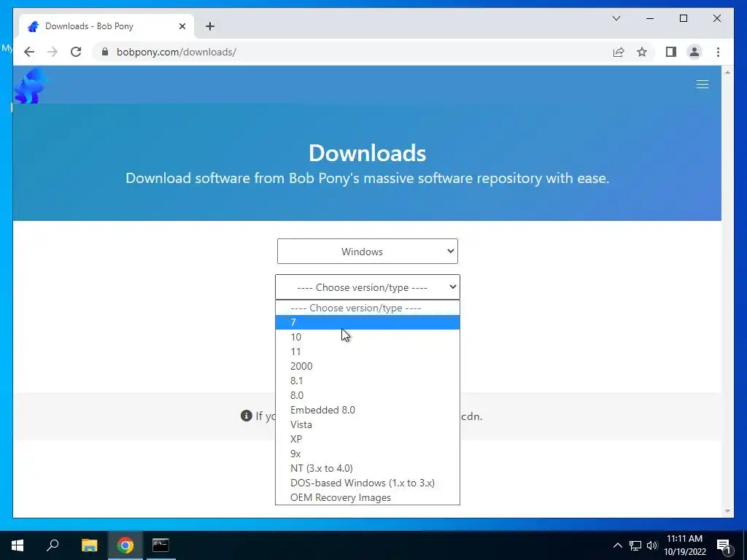Screen dimensions: 747x560
Task: Open the Command Prompt taskbar icon
Action: (160, 545)
